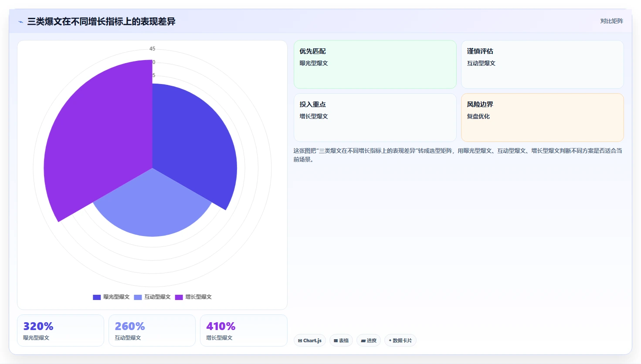This screenshot has height=364, width=641.
Task: Toggle the 曝光型爆文 legend color box
Action: (x=97, y=297)
